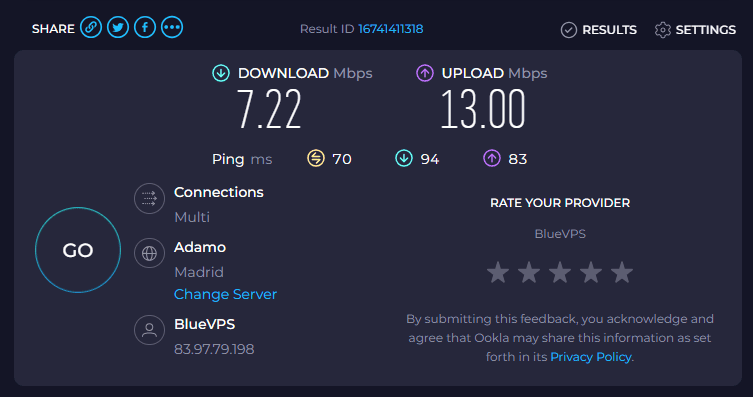The height and width of the screenshot is (397, 753).
Task: Click Change Server link
Action: click(x=225, y=294)
